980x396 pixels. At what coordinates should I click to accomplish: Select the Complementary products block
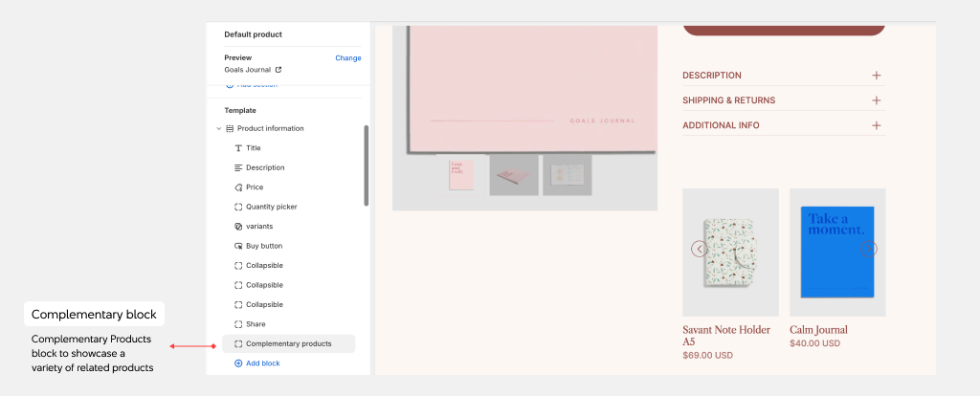coord(288,343)
